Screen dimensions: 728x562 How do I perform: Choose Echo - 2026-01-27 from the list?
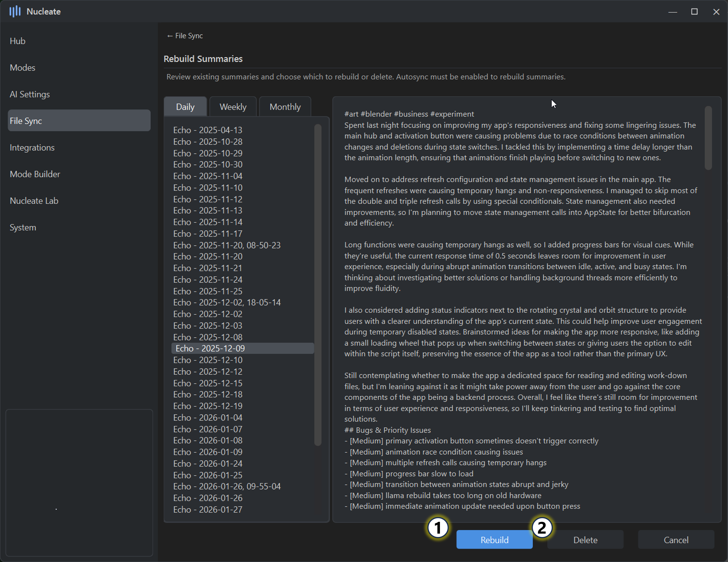tap(208, 509)
